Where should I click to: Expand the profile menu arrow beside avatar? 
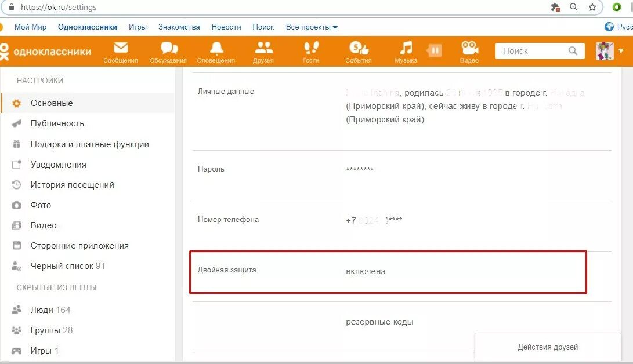pos(621,51)
